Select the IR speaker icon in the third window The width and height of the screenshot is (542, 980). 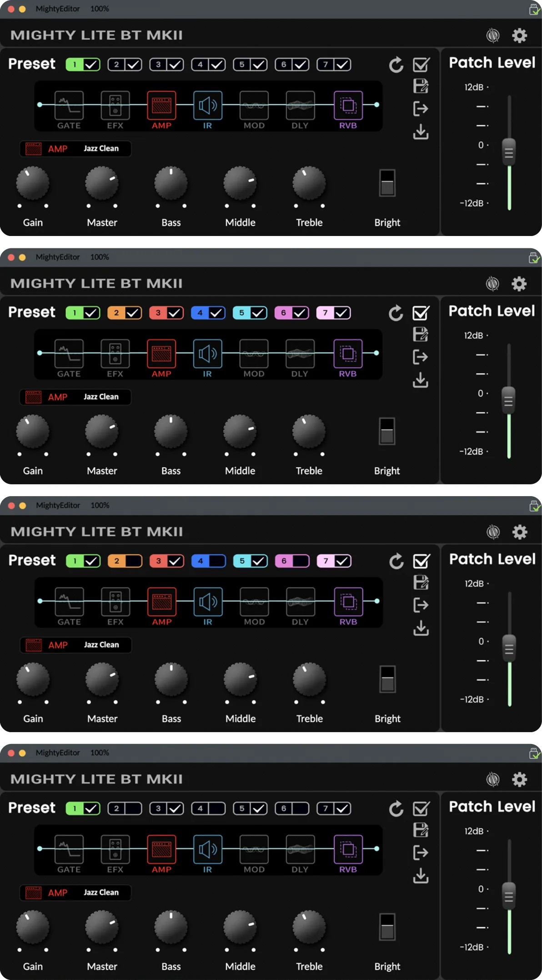[x=208, y=602]
